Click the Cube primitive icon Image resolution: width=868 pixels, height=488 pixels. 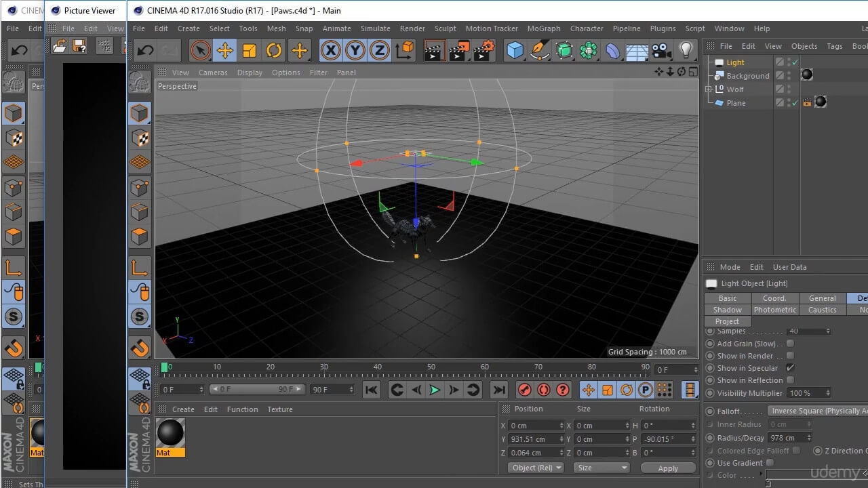[x=515, y=50]
